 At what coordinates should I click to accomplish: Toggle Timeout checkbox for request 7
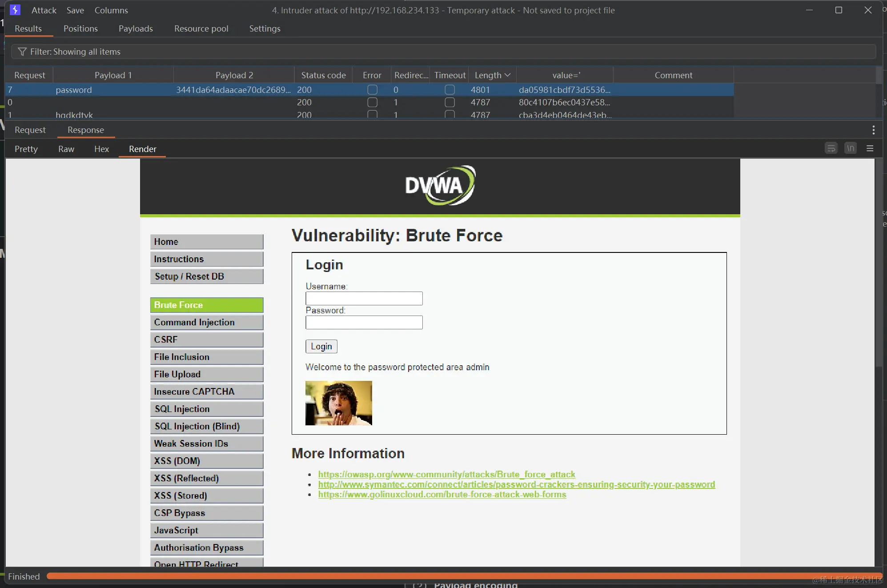pos(450,90)
